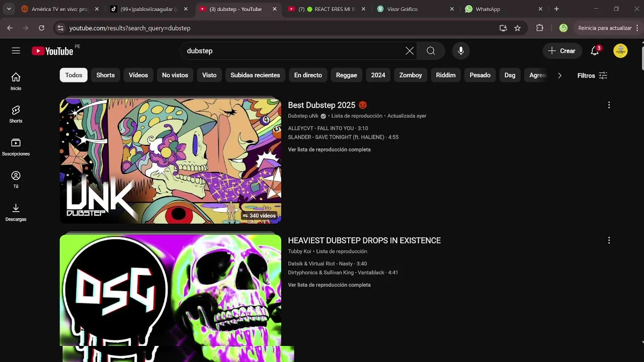Select the Subidas recientes filter chip
Image resolution: width=644 pixels, height=362 pixels.
point(255,75)
